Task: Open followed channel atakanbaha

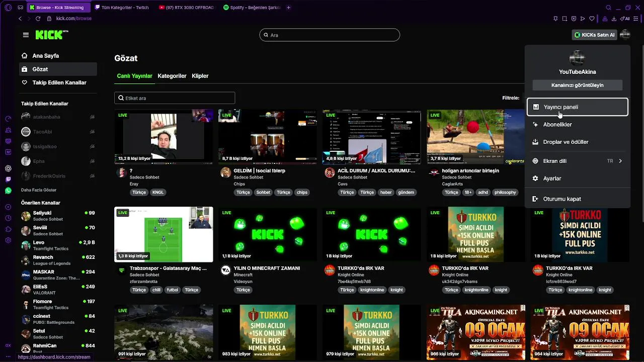Action: click(58, 117)
